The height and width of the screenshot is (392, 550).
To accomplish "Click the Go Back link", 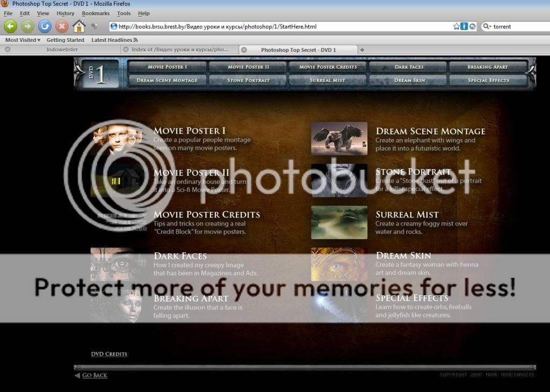I will pyautogui.click(x=95, y=375).
